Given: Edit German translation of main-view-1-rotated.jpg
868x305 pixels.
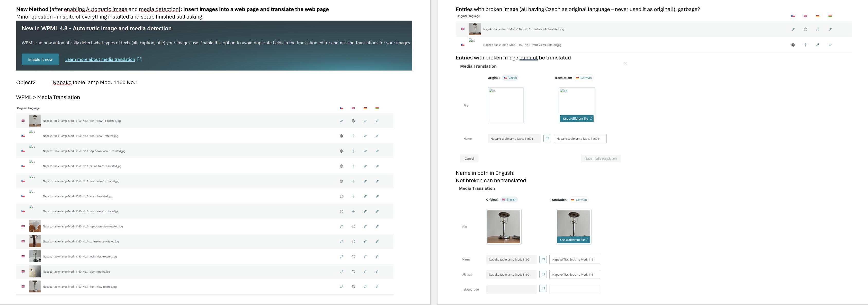Looking at the screenshot, I should point(365,181).
